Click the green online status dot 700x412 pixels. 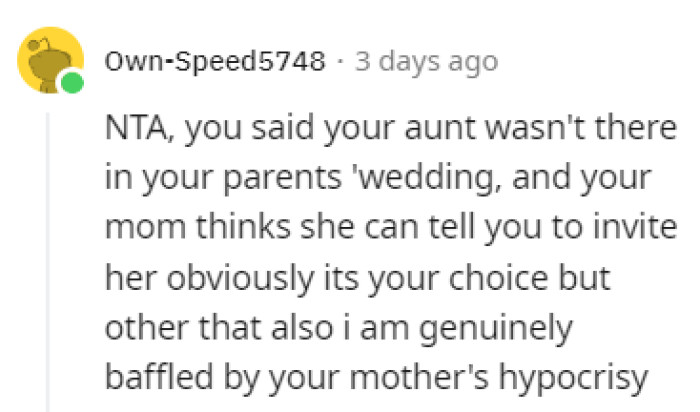tap(72, 84)
